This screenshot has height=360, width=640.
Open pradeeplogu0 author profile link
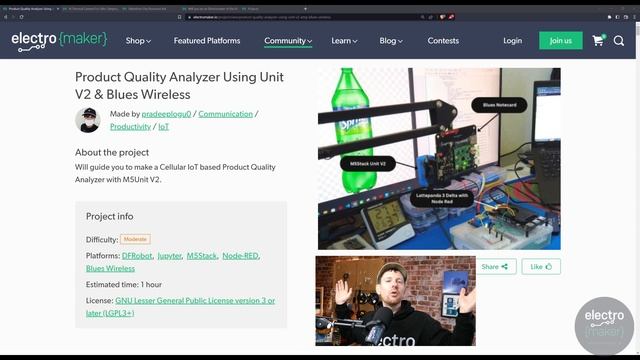pos(166,114)
